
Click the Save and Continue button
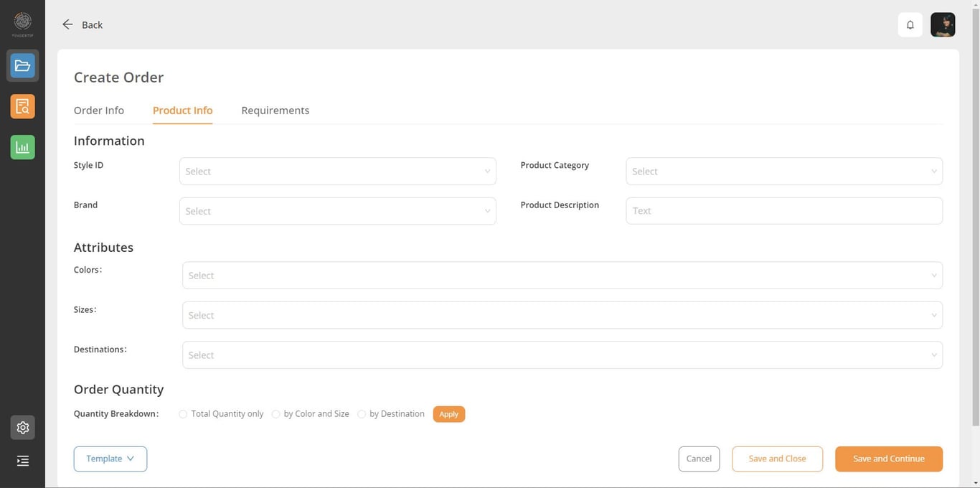click(888, 459)
